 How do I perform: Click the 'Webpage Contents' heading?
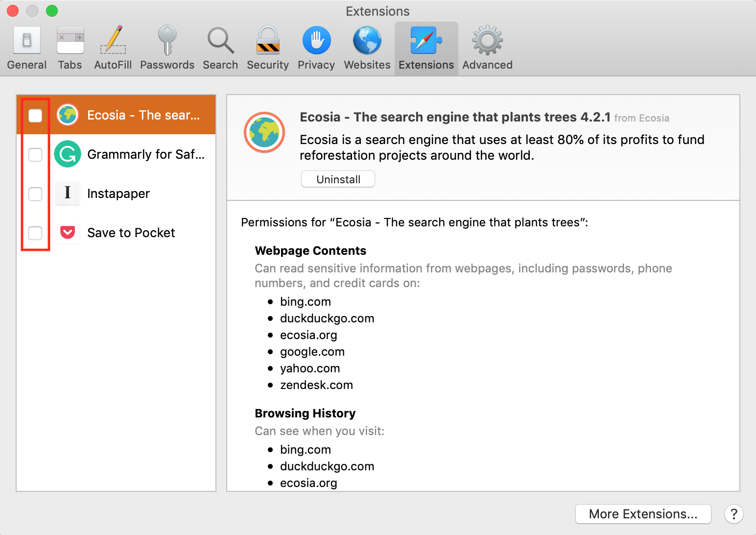tap(310, 251)
